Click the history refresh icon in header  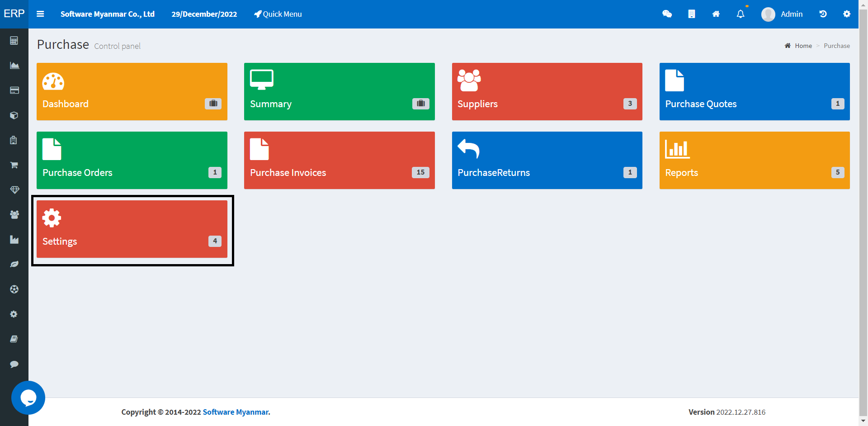(823, 14)
